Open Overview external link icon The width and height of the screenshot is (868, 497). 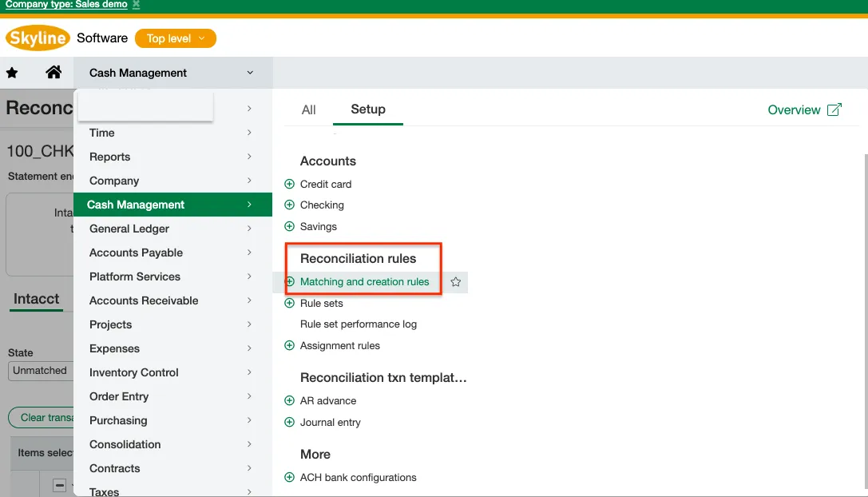[834, 109]
